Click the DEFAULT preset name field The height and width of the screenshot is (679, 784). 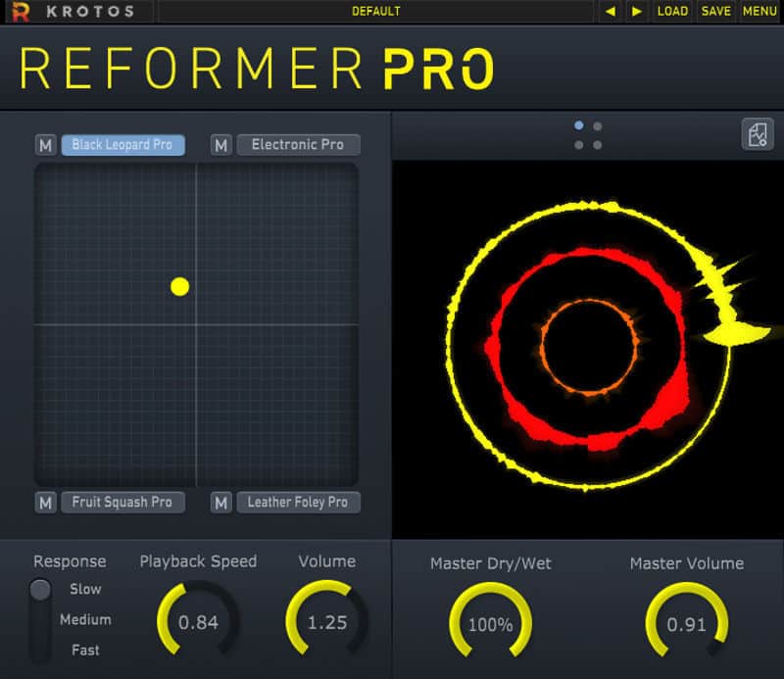[376, 12]
